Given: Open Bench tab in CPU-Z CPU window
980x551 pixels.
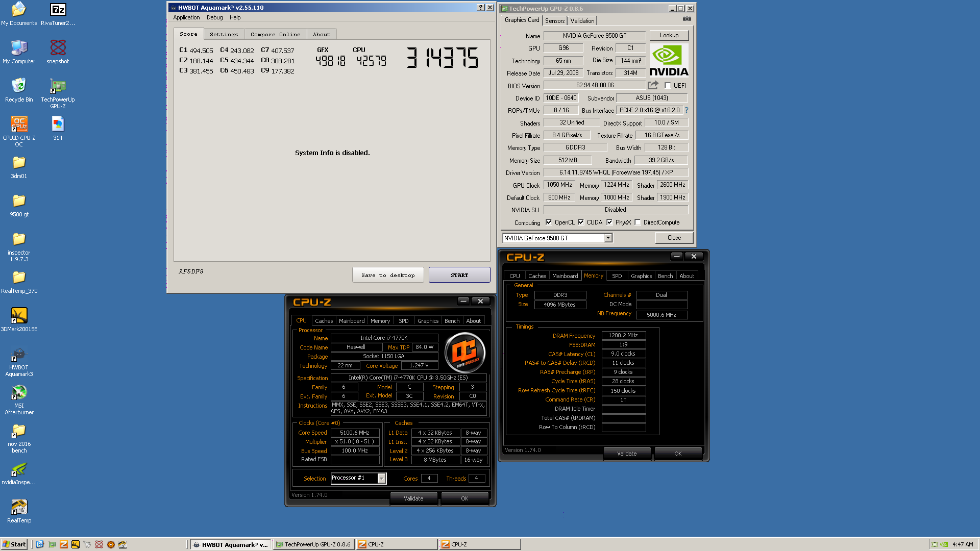Looking at the screenshot, I should coord(452,321).
